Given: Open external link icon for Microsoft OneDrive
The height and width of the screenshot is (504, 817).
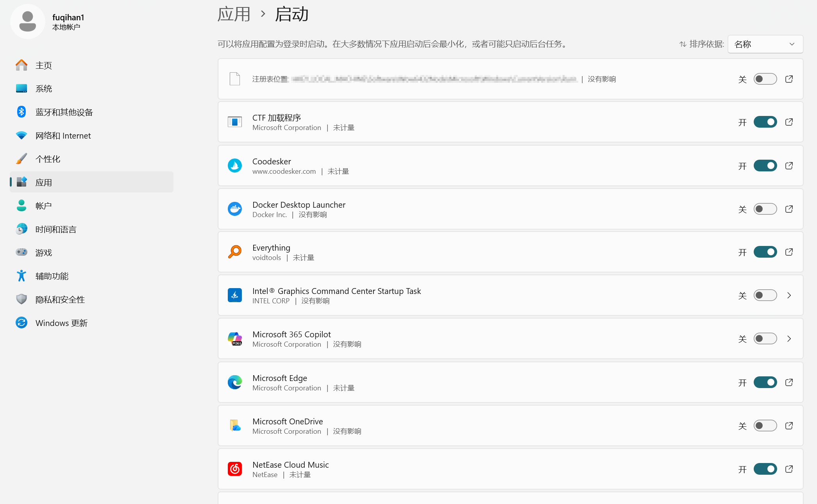Looking at the screenshot, I should tap(789, 426).
